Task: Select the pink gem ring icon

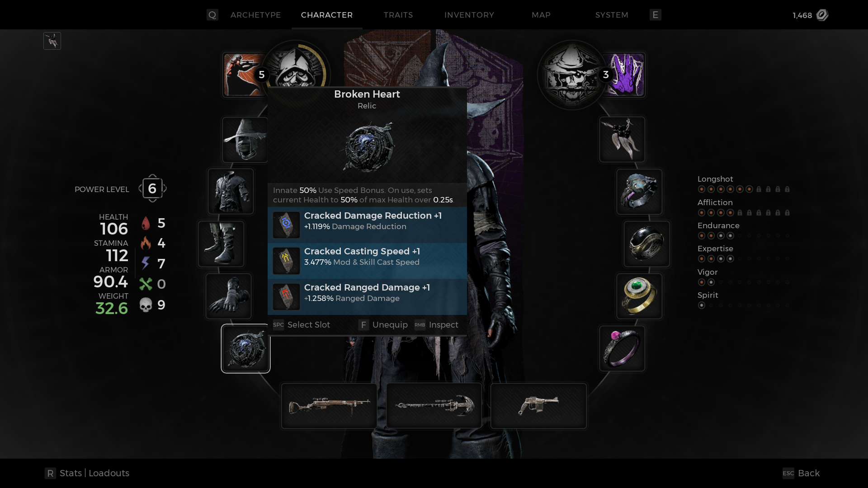Action: (623, 348)
